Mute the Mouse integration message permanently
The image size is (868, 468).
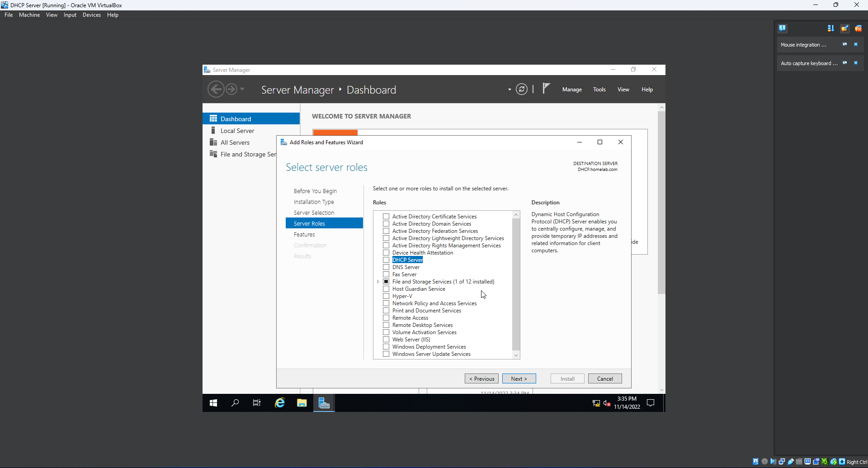pos(844,44)
